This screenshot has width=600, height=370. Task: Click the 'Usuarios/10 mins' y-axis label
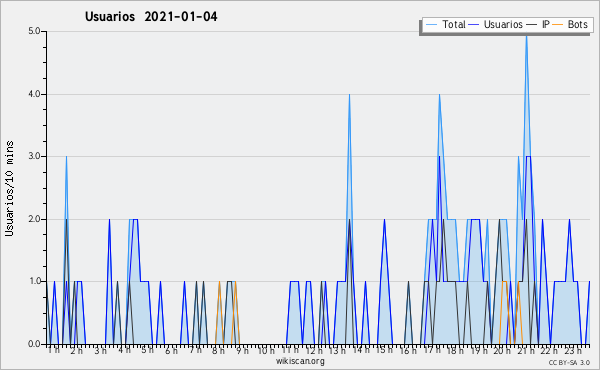[x=9, y=188]
